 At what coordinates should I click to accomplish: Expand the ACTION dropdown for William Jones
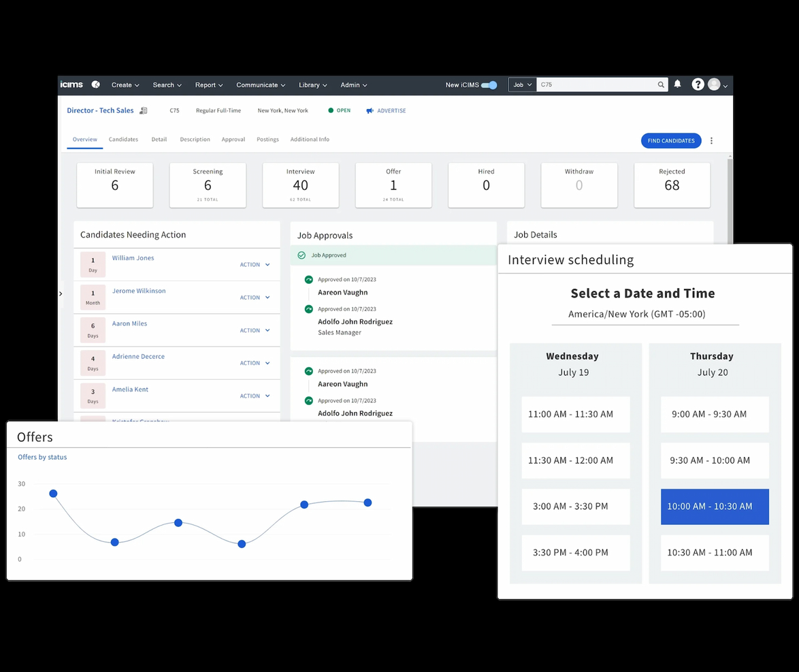[x=255, y=265]
